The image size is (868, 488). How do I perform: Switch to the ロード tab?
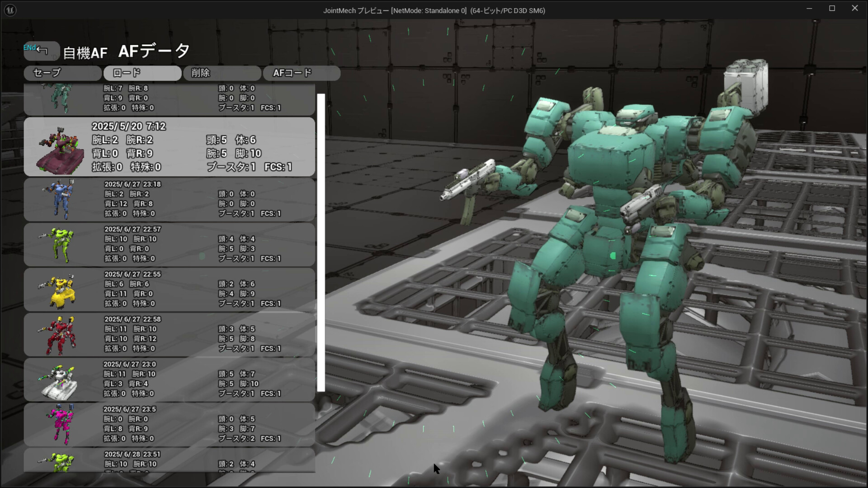click(142, 73)
